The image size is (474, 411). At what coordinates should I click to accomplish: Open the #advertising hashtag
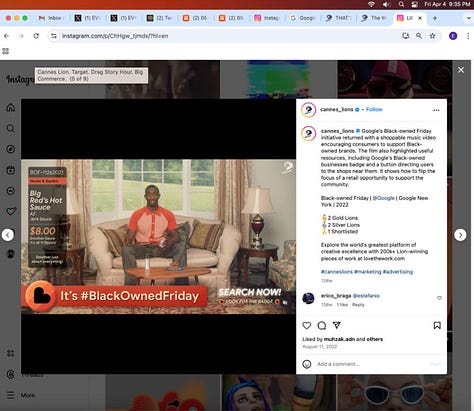398,272
